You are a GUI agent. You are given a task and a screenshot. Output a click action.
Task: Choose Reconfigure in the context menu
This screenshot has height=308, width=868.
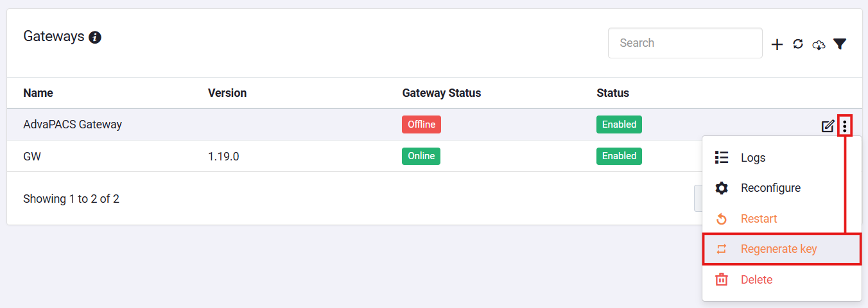click(782, 188)
